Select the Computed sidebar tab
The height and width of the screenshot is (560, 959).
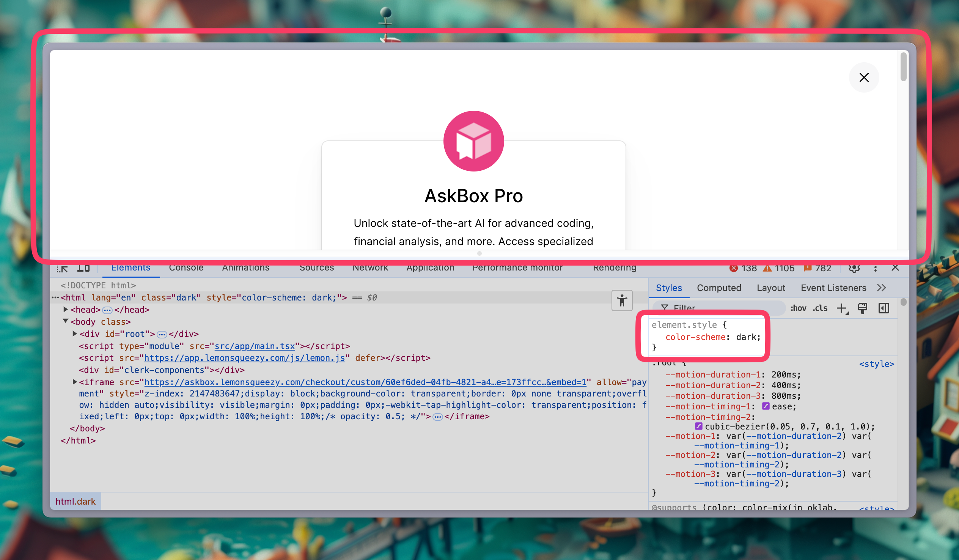click(x=719, y=288)
